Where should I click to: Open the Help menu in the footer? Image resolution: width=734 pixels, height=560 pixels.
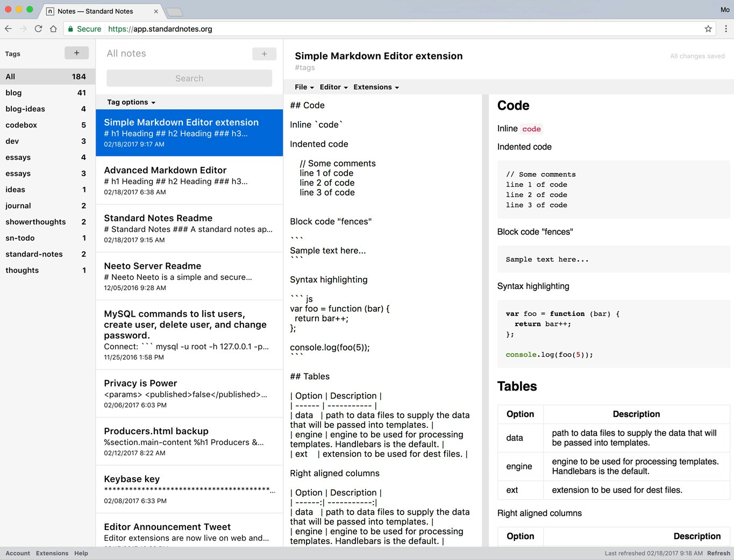pyautogui.click(x=81, y=553)
